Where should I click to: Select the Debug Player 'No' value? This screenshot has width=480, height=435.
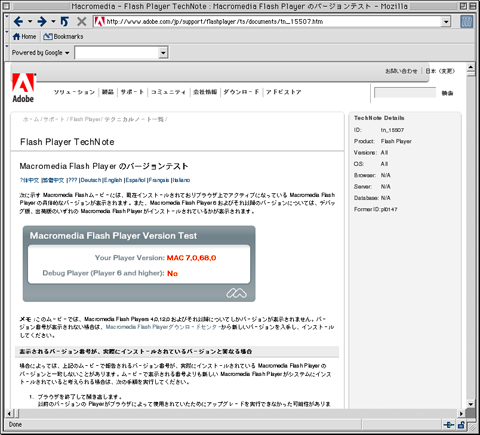[172, 273]
